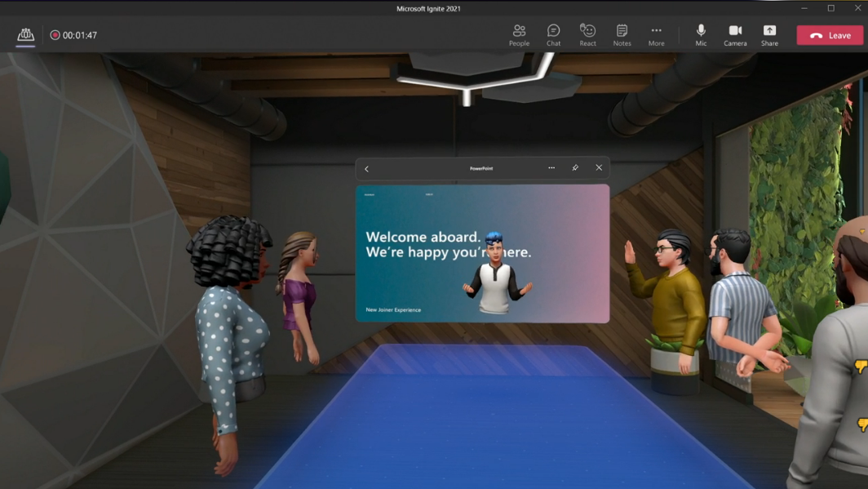
Task: Go back using PowerPoint panel chevron
Action: click(366, 169)
